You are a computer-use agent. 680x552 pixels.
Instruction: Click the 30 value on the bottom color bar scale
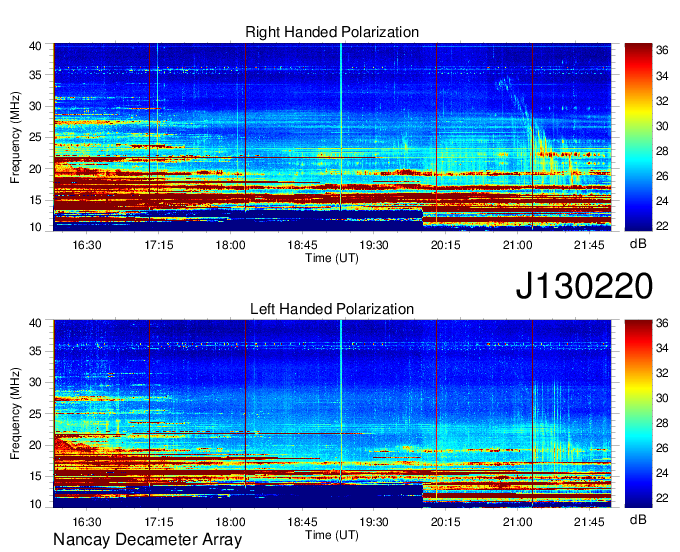pos(662,398)
